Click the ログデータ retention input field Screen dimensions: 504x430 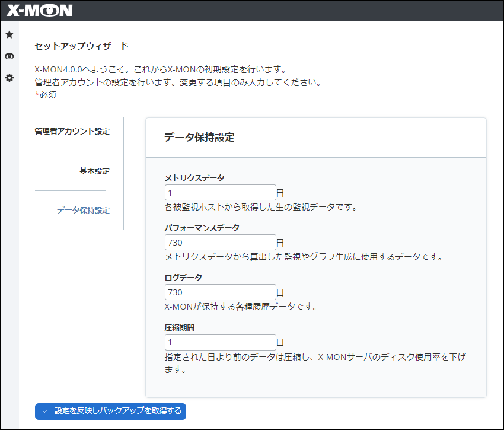click(x=220, y=292)
